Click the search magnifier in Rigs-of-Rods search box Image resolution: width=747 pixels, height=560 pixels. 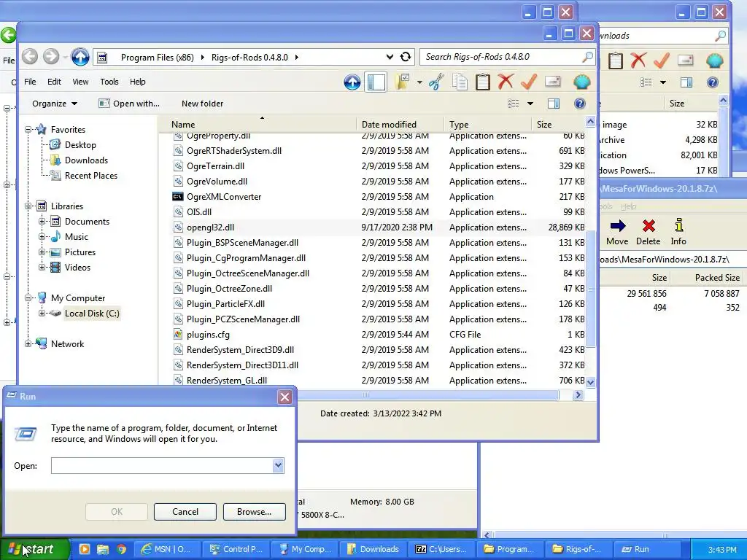coord(588,57)
